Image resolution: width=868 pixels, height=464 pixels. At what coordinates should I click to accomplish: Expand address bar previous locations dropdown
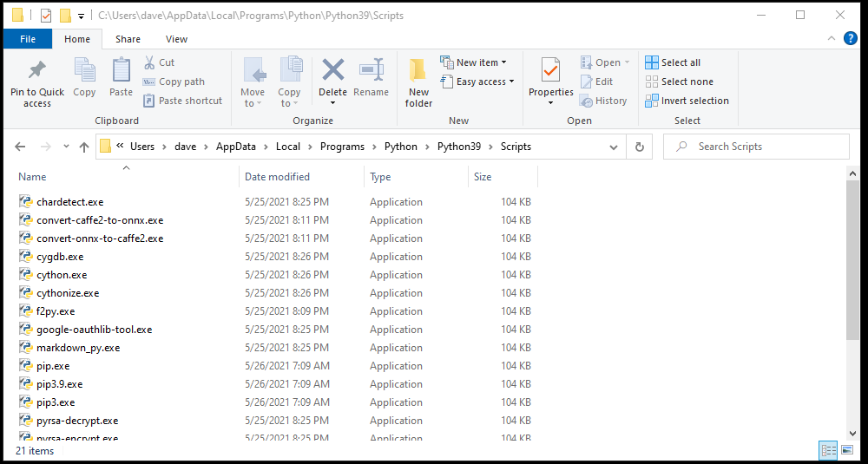[614, 147]
